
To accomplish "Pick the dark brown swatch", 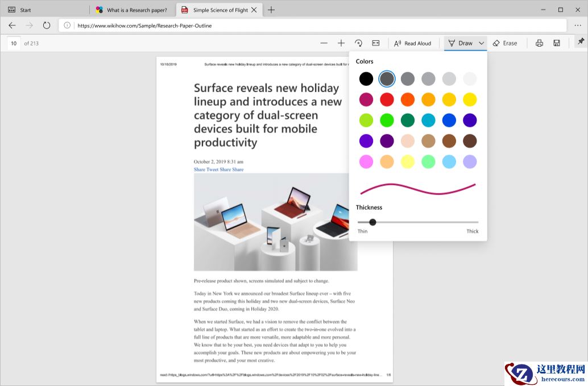I will (470, 141).
